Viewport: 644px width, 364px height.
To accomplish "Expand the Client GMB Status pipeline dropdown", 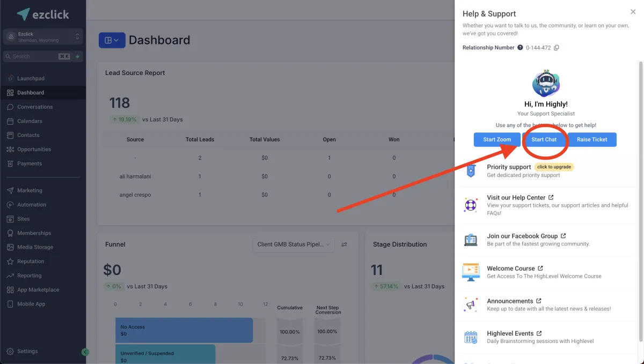I will (293, 244).
